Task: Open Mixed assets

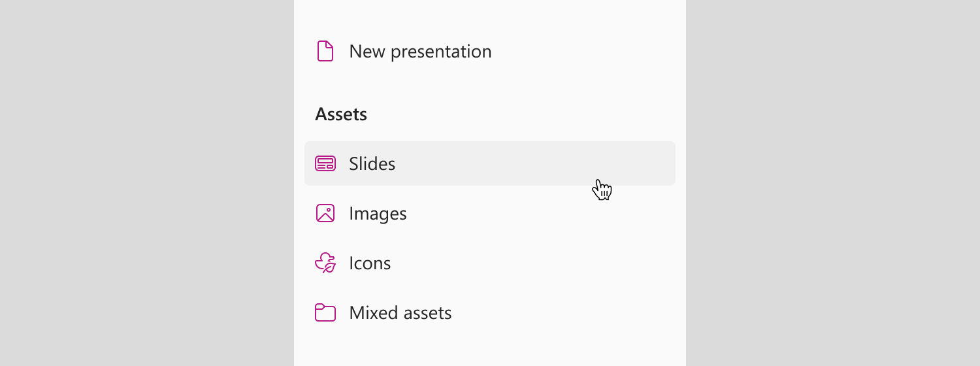Action: click(490, 312)
